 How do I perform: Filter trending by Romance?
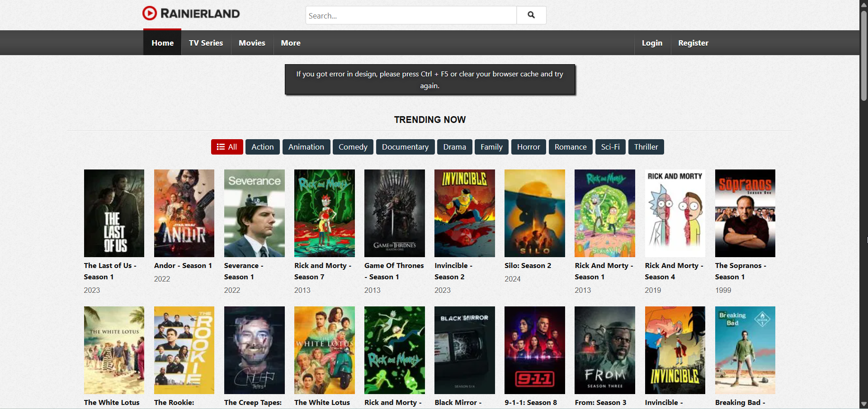point(571,147)
